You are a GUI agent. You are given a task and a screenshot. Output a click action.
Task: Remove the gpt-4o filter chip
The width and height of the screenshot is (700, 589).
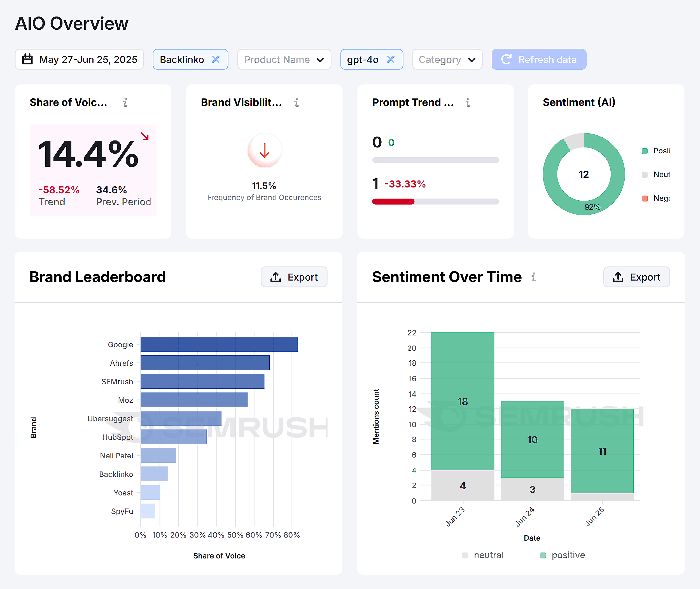tap(391, 59)
